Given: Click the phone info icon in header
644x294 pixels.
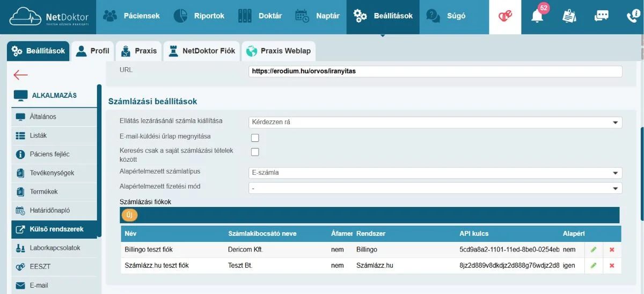Looking at the screenshot, I should pos(633,16).
